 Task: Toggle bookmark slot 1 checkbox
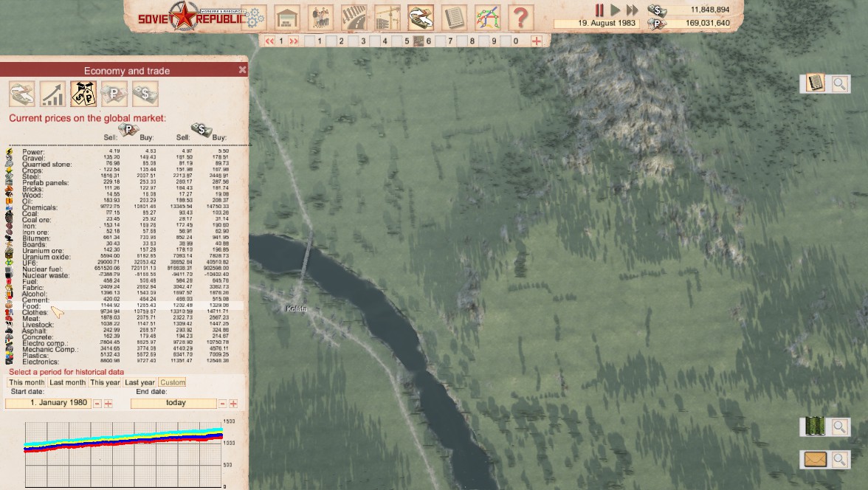[x=310, y=41]
